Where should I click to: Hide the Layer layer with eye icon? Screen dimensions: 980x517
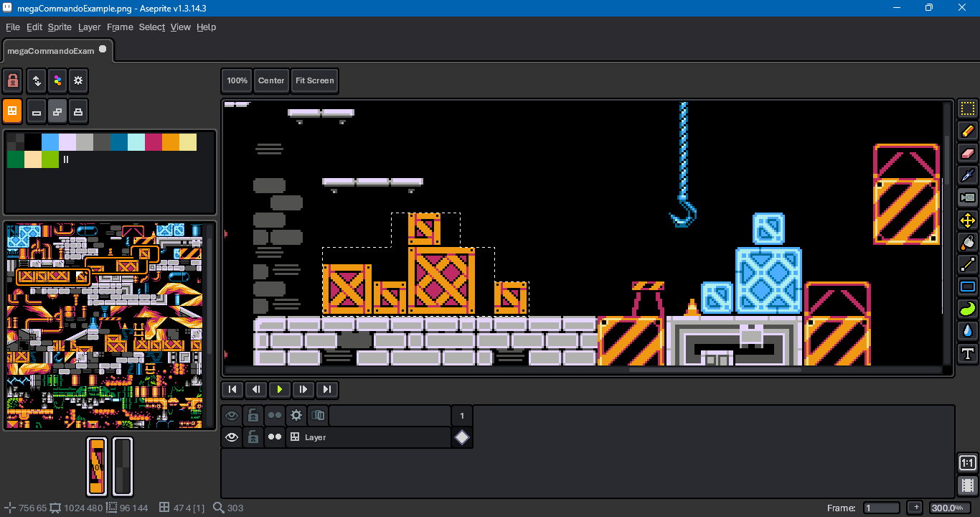tap(231, 437)
